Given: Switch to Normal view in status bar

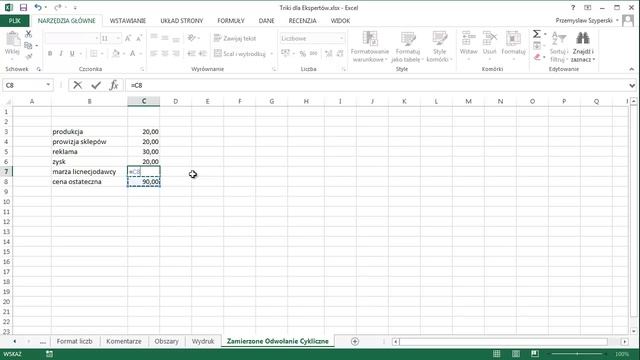Looking at the screenshot, I should 496,354.
